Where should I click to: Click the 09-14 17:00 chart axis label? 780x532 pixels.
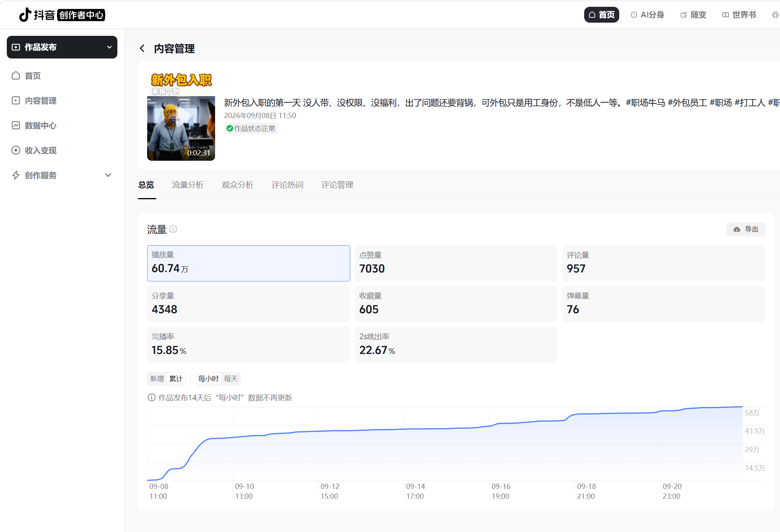pyautogui.click(x=415, y=491)
